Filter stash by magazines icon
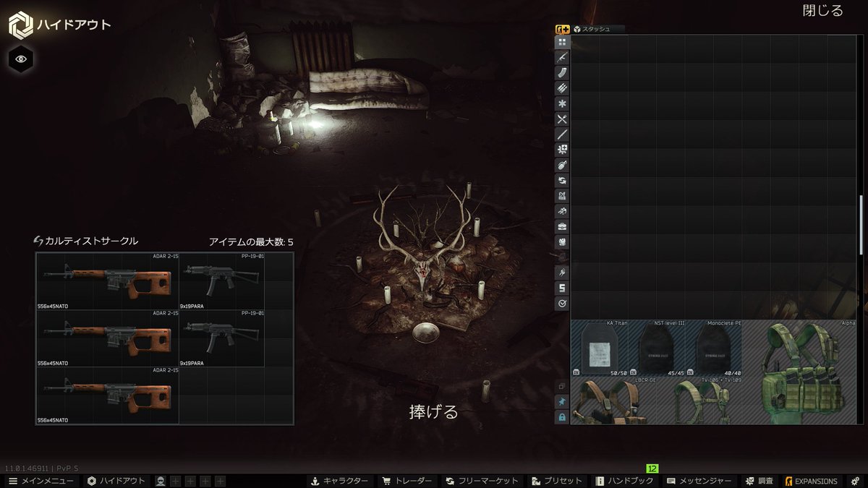The width and height of the screenshot is (868, 488). [x=562, y=73]
